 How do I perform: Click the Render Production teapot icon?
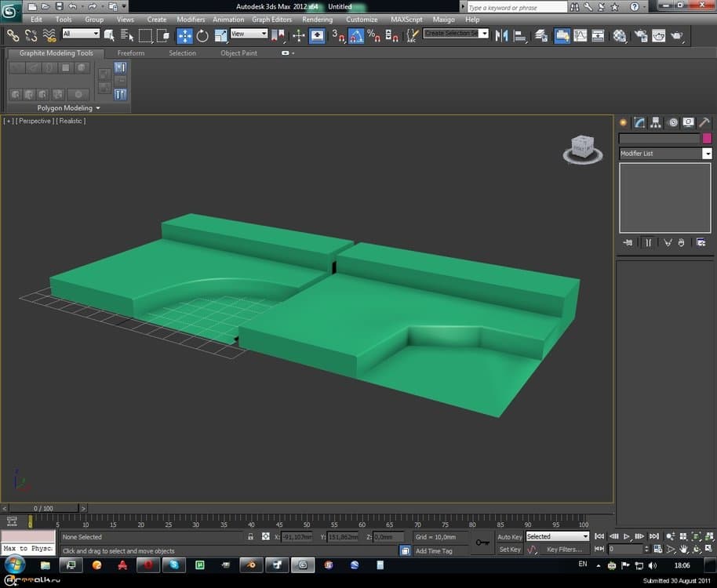677,35
